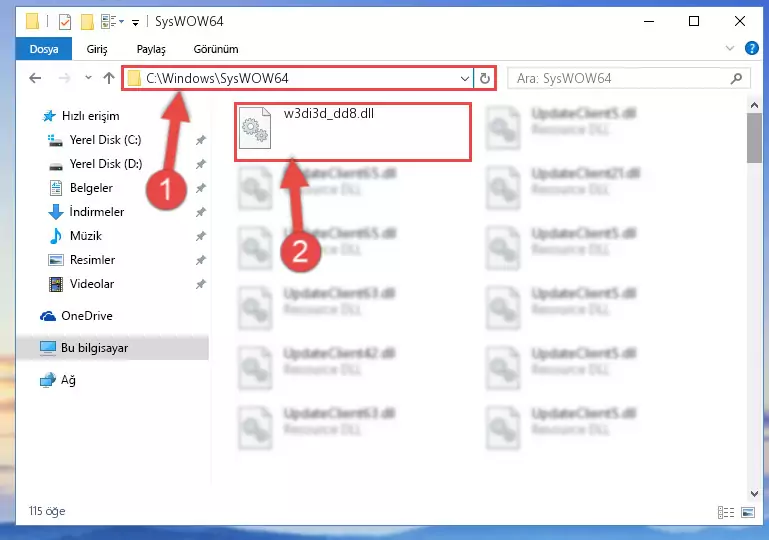This screenshot has height=540, width=769.
Task: Go up one folder level
Action: click(x=109, y=78)
